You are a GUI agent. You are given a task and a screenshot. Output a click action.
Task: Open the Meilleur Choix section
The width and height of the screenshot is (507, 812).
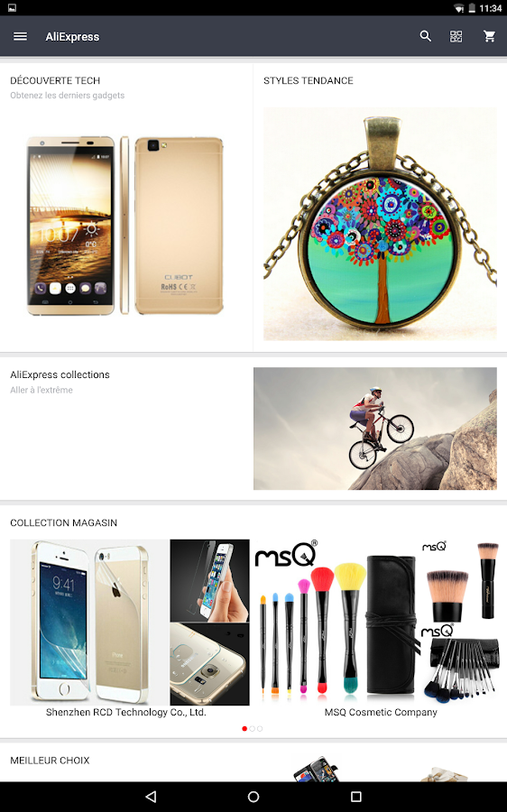50,761
